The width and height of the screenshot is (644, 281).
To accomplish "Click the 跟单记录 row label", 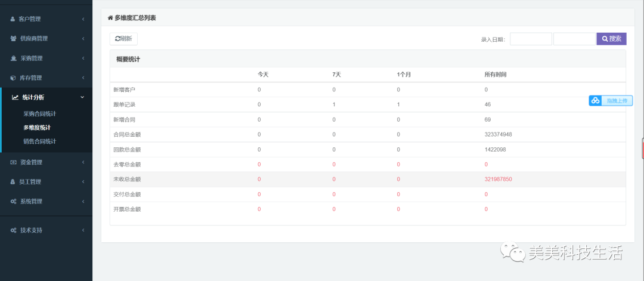I will (x=125, y=105).
